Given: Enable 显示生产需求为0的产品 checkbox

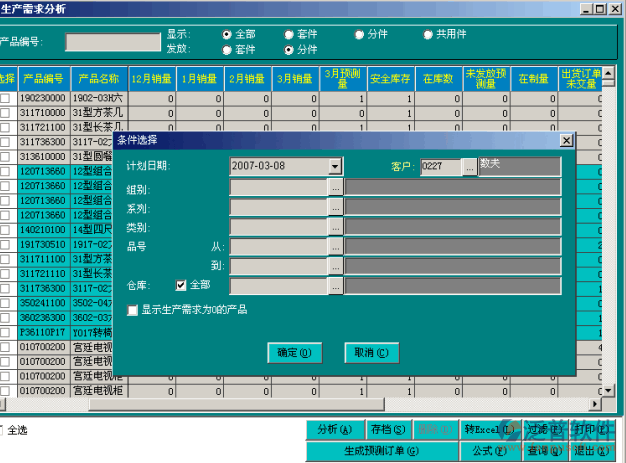Looking at the screenshot, I should click(x=133, y=310).
